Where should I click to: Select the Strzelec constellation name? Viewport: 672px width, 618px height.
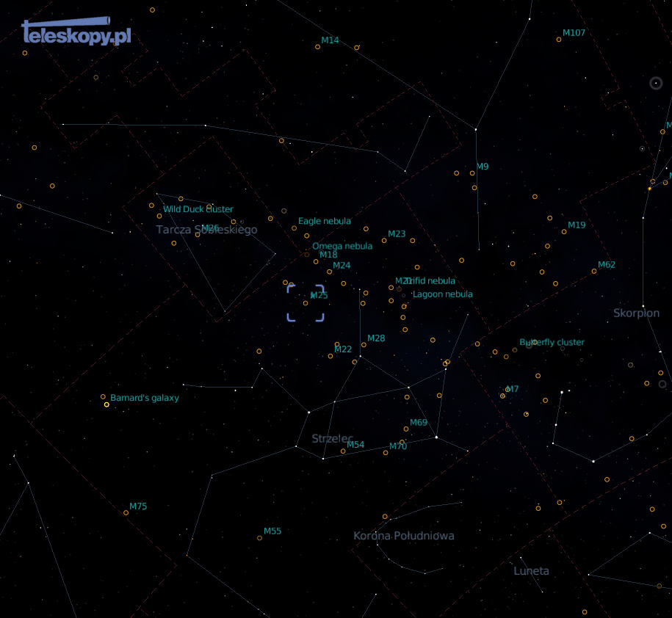[332, 439]
